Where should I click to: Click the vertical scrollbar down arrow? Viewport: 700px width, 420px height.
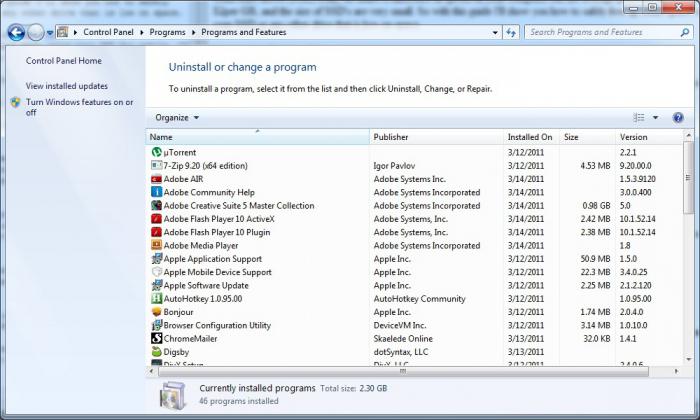point(688,359)
